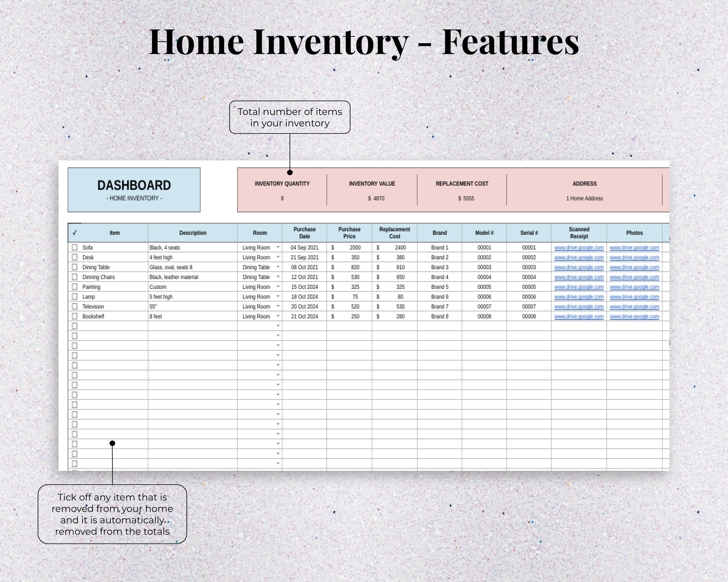Expand the Room selector for Dining Table

(x=278, y=267)
